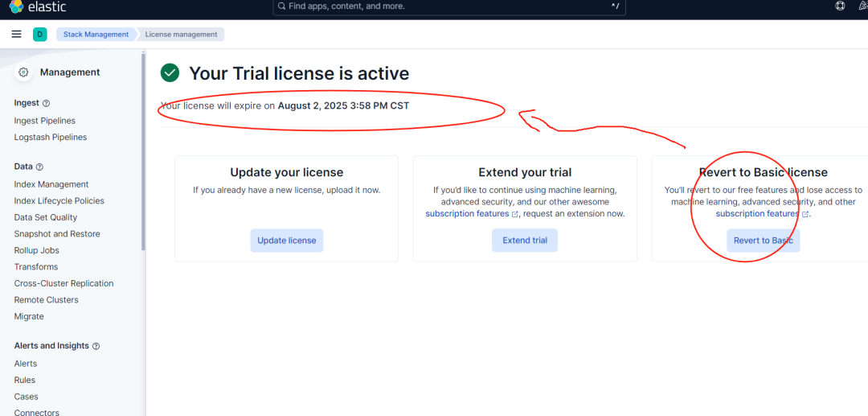Click the newsfeed icon at top right

863,6
